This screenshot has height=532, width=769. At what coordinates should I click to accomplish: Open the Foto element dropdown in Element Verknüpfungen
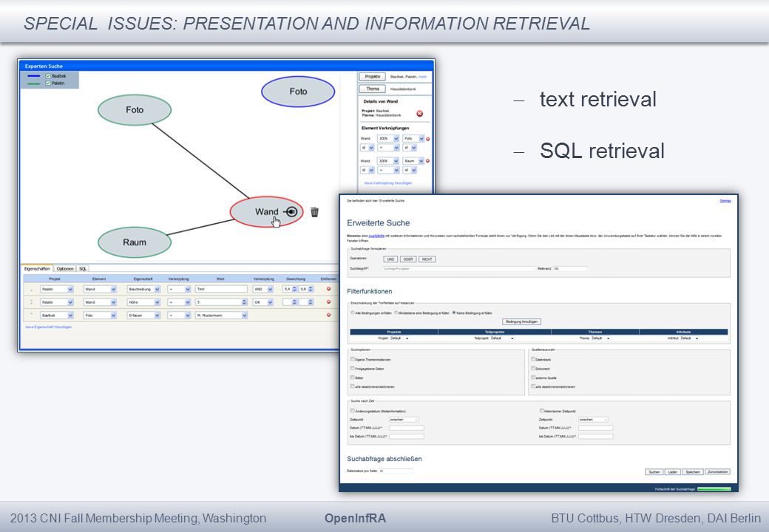413,139
